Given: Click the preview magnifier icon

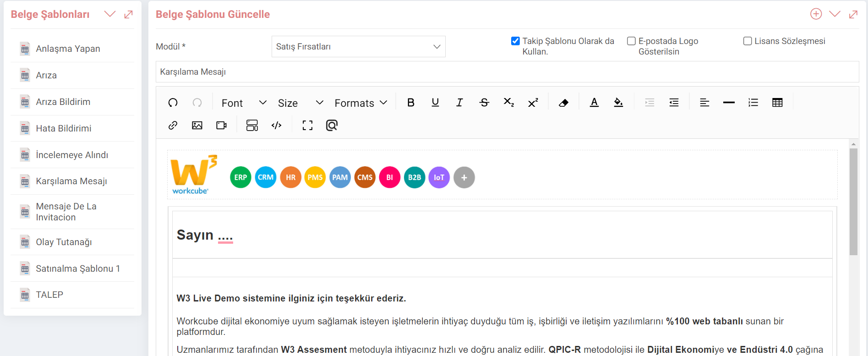Looking at the screenshot, I should tap(332, 125).
